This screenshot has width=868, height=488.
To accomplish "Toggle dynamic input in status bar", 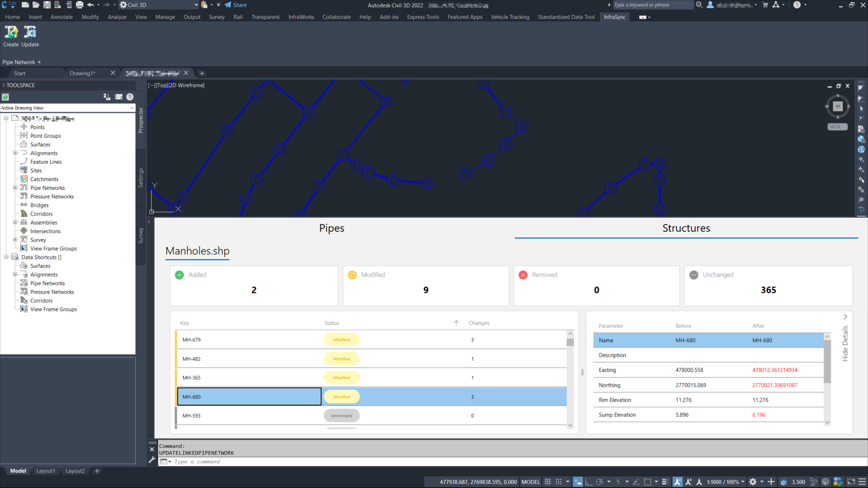I will (x=578, y=482).
